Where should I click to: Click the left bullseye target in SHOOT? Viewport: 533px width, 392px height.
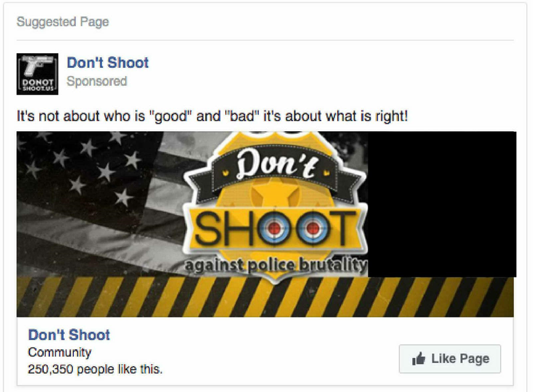(x=274, y=228)
